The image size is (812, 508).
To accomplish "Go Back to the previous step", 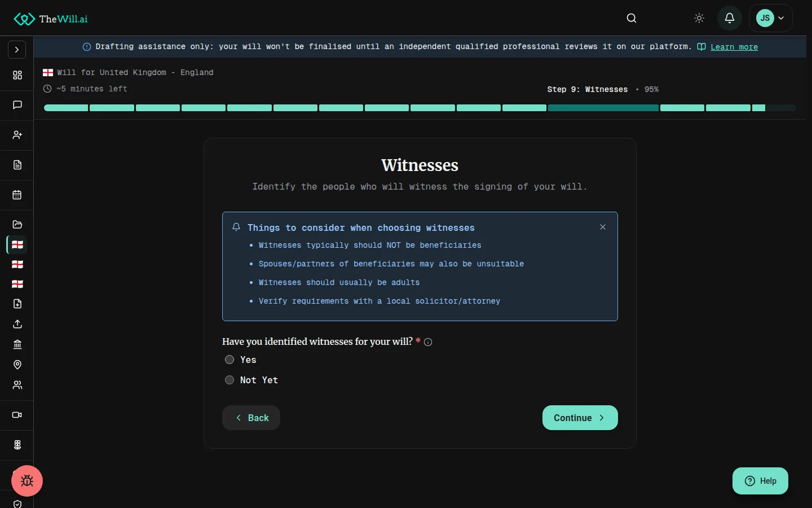I will [x=251, y=418].
